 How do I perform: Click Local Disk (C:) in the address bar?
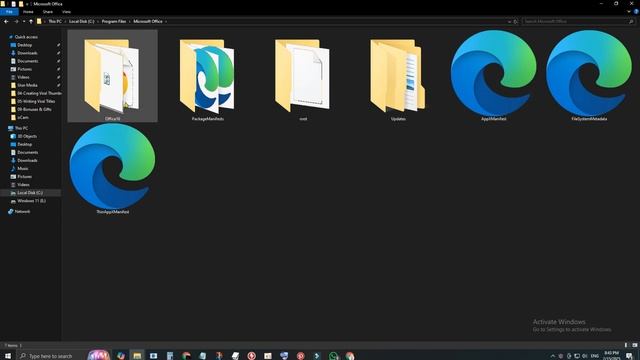coord(81,21)
